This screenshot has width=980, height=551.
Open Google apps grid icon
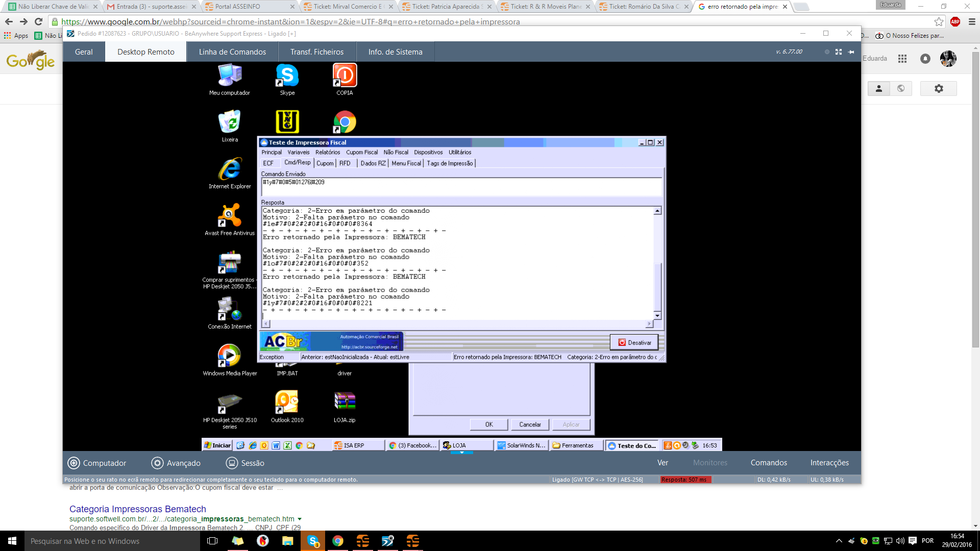902,59
